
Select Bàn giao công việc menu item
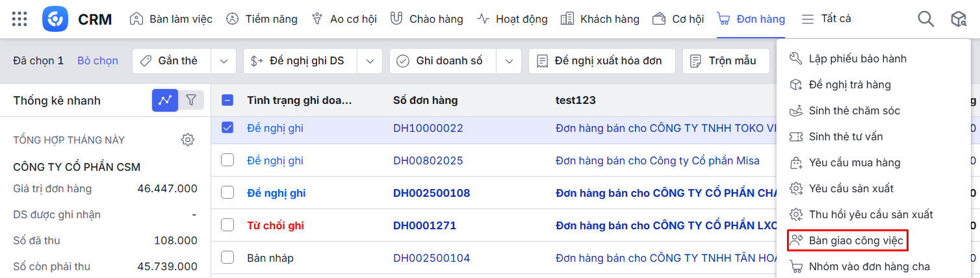[x=855, y=241]
